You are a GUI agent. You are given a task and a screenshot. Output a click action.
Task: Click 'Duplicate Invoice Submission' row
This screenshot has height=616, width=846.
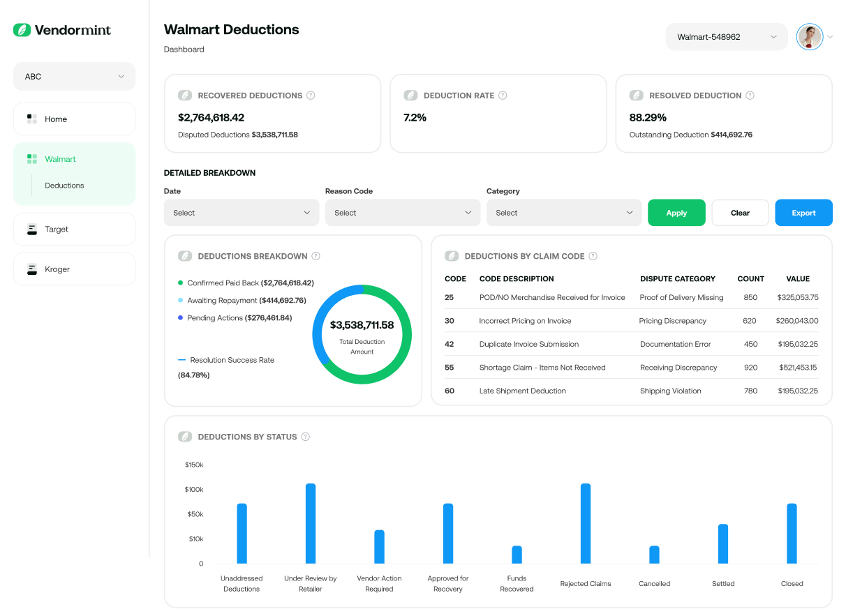coord(632,344)
